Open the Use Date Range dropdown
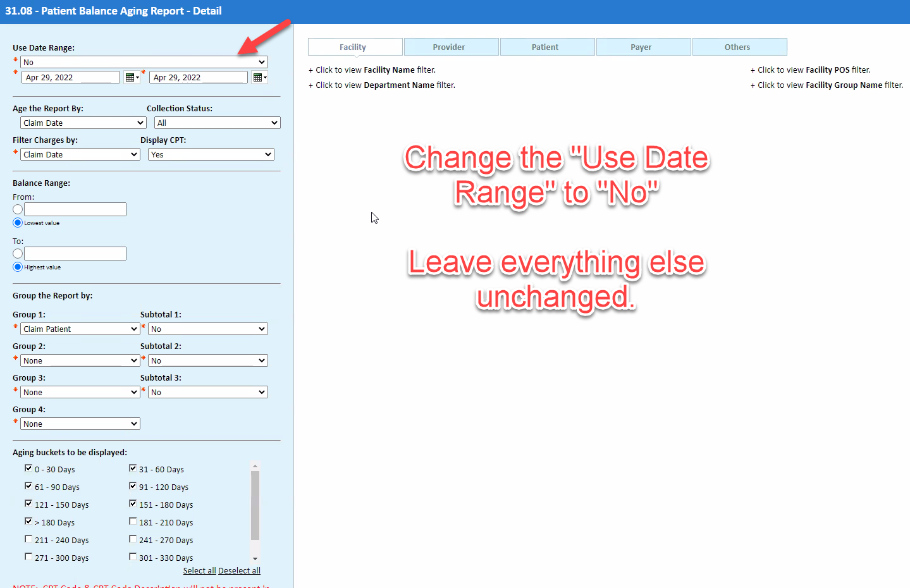Screen dimensions: 910x588 pos(144,62)
